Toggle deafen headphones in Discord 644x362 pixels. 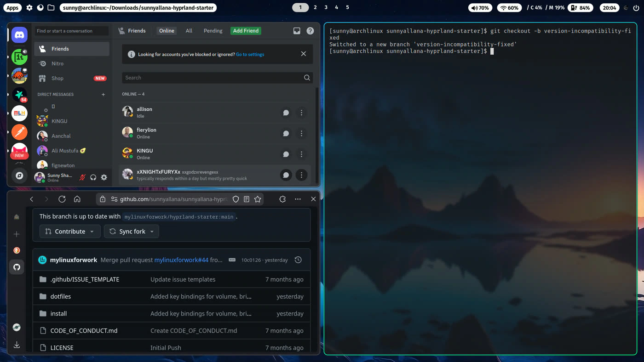pyautogui.click(x=93, y=177)
